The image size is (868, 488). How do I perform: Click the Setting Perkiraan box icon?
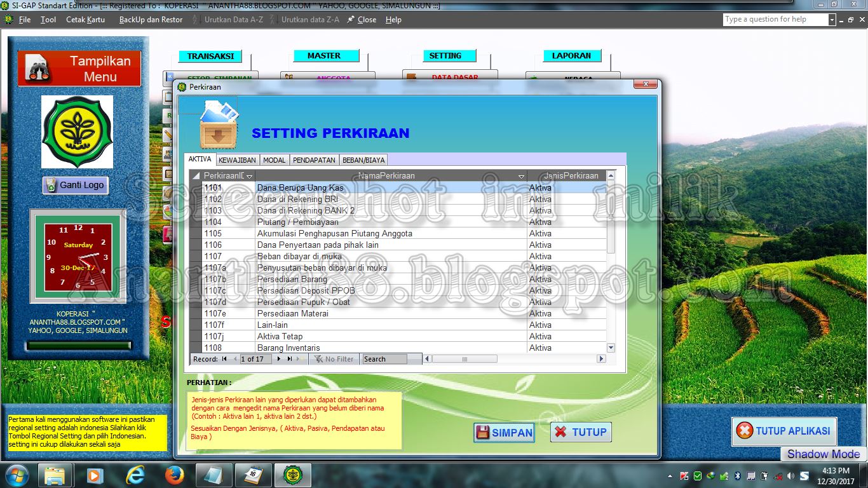[218, 124]
